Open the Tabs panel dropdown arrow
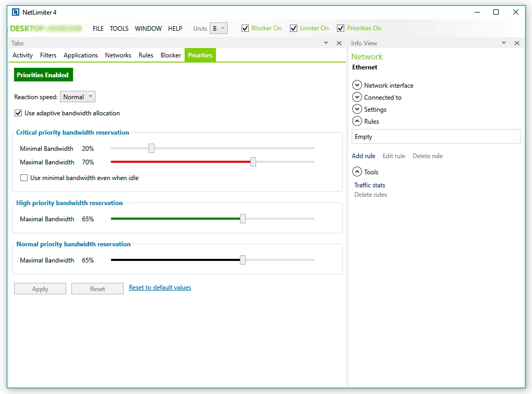532x394 pixels. pos(326,43)
